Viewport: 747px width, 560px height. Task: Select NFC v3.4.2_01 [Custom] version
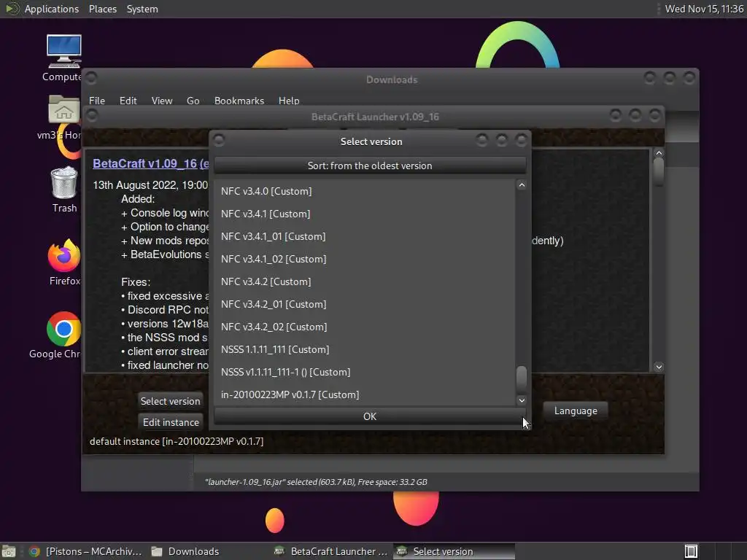point(365,304)
